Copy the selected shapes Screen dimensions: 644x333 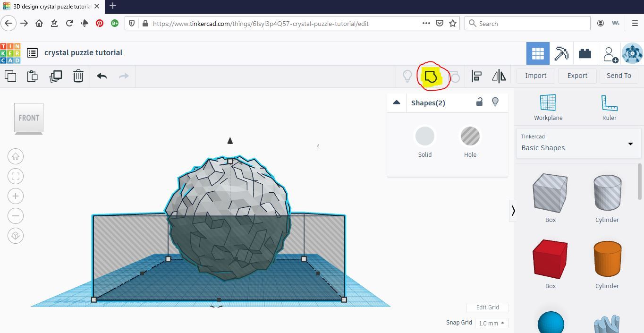10,76
